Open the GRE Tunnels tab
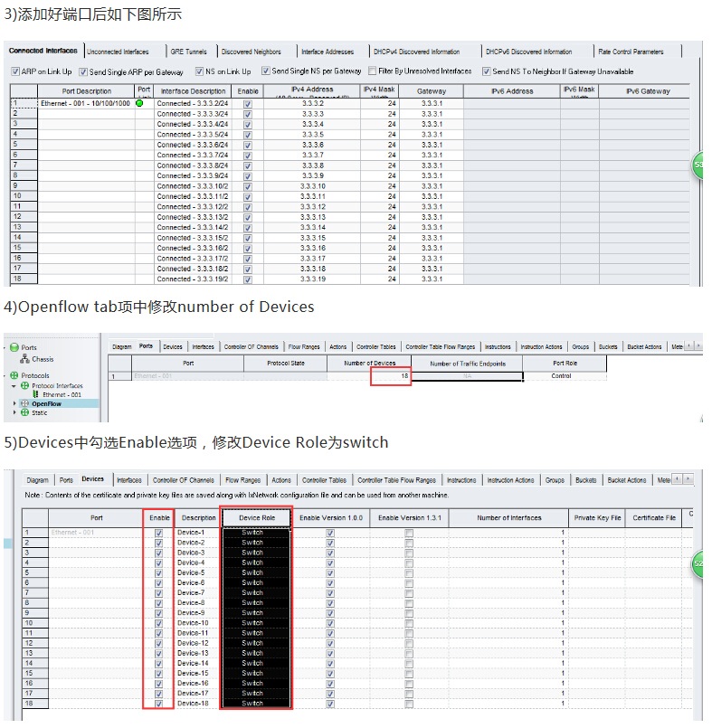The image size is (712, 728). tap(188, 52)
